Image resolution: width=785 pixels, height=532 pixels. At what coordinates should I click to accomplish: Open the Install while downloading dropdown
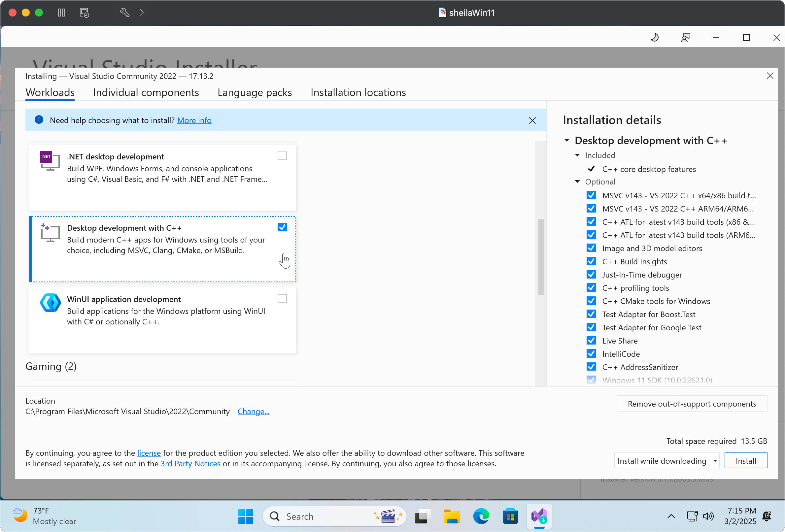click(x=667, y=461)
